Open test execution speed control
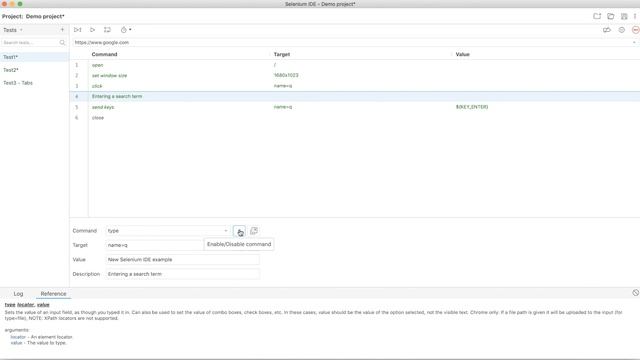The width and height of the screenshot is (640, 360). coord(126,30)
